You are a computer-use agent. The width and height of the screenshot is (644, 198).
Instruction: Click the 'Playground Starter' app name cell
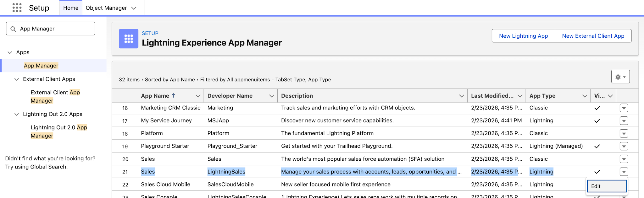pyautogui.click(x=165, y=146)
